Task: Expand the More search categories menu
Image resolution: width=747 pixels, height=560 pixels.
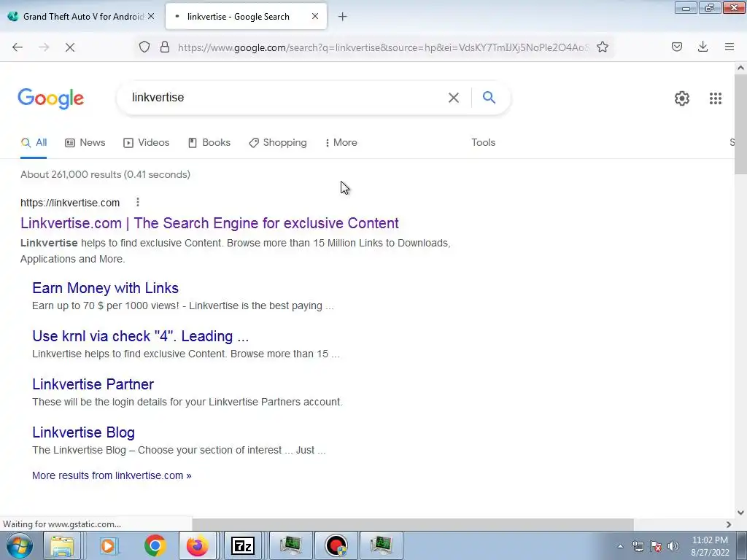Action: tap(341, 142)
